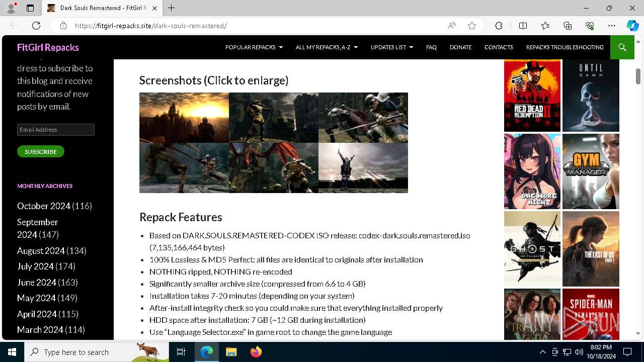Open Browser essentials heart icon
The width and height of the screenshot is (644, 362).
point(590,26)
